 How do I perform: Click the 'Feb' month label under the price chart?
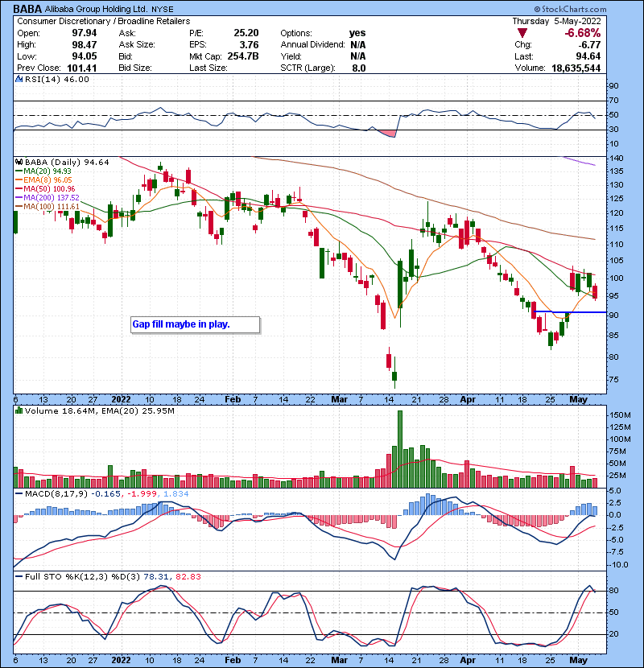tap(233, 400)
